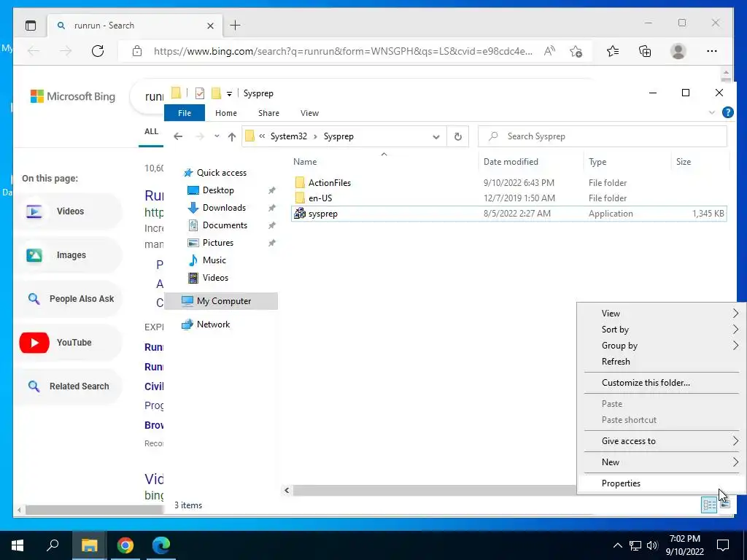Click the Search Sysprep box
Image resolution: width=747 pixels, height=560 pixels.
(x=602, y=136)
